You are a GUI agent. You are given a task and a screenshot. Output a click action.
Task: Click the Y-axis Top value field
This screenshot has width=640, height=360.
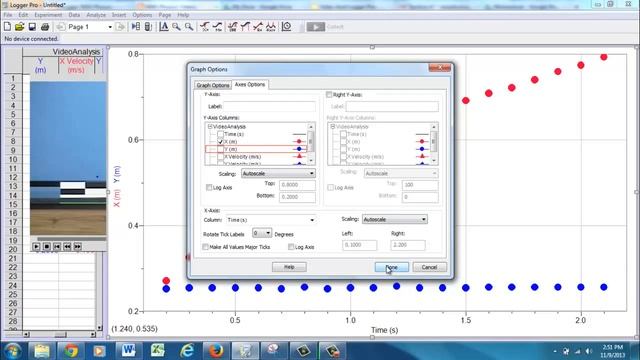[297, 185]
